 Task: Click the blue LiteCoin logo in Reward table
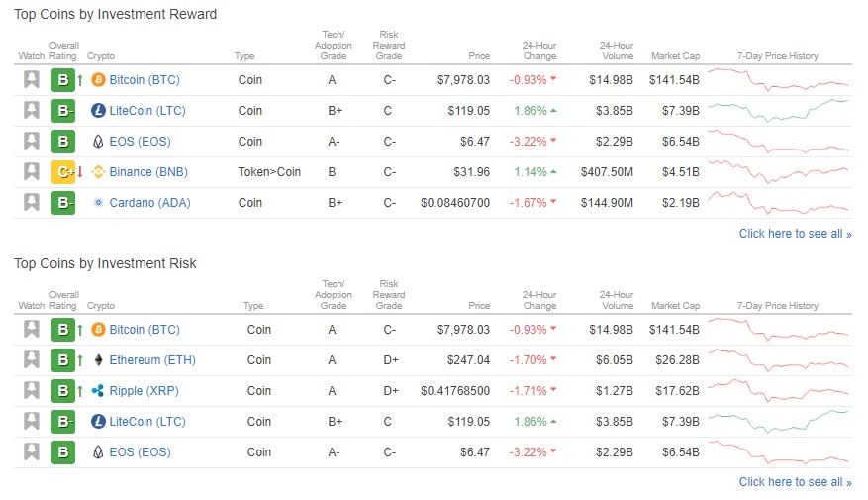tap(98, 111)
